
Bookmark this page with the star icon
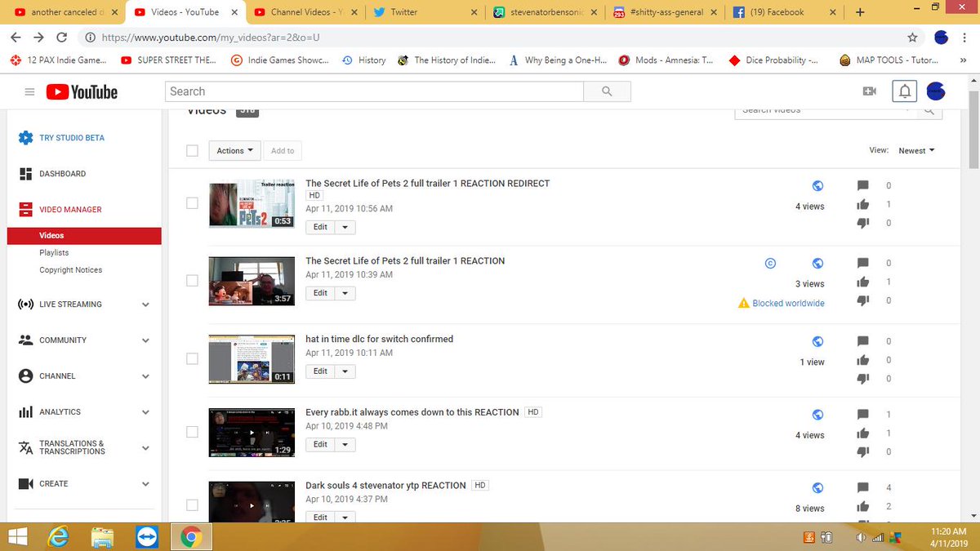click(x=912, y=38)
